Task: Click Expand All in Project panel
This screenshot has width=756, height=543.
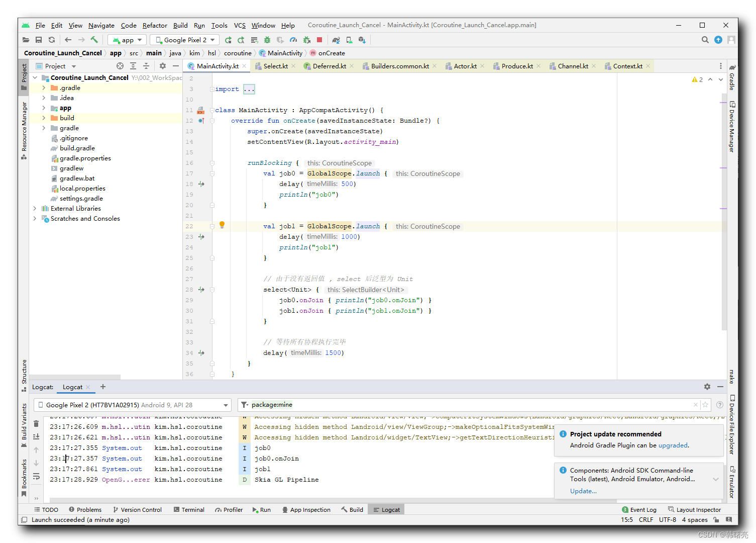Action: click(133, 66)
